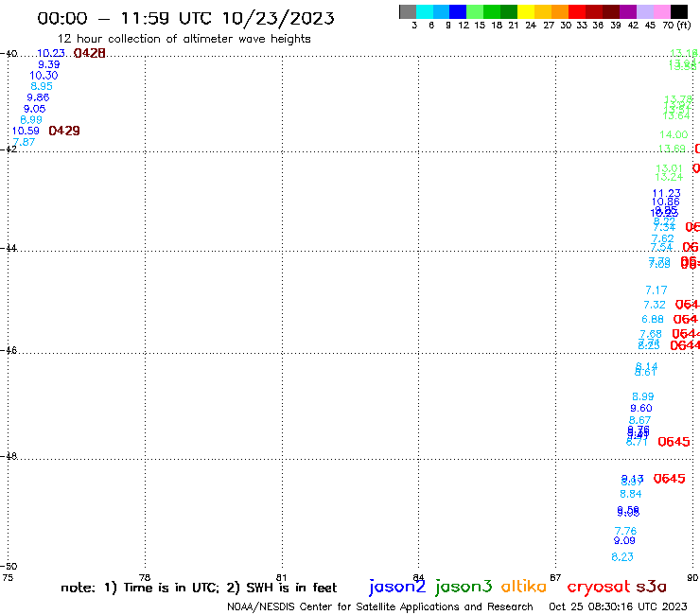700x615 pixels.
Task: Click the 11.23 wave height value
Action: pos(667,193)
